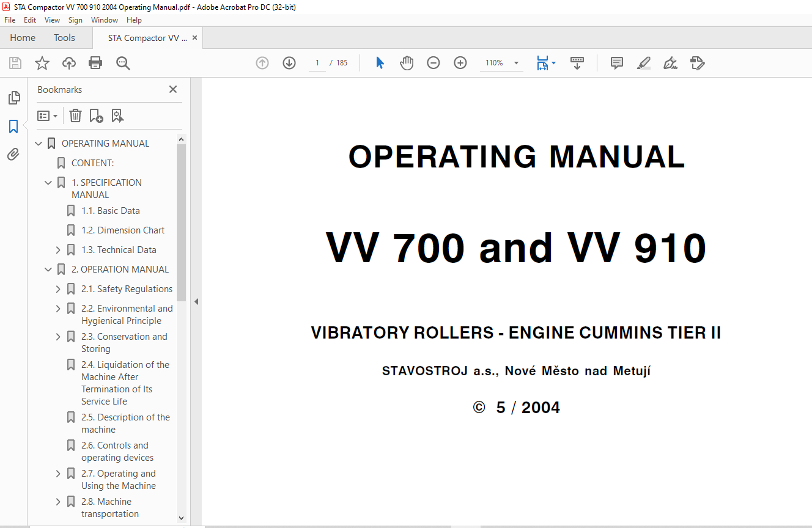
Task: Collapse 2. OPERATION MANUAL bookmark
Action: point(48,269)
